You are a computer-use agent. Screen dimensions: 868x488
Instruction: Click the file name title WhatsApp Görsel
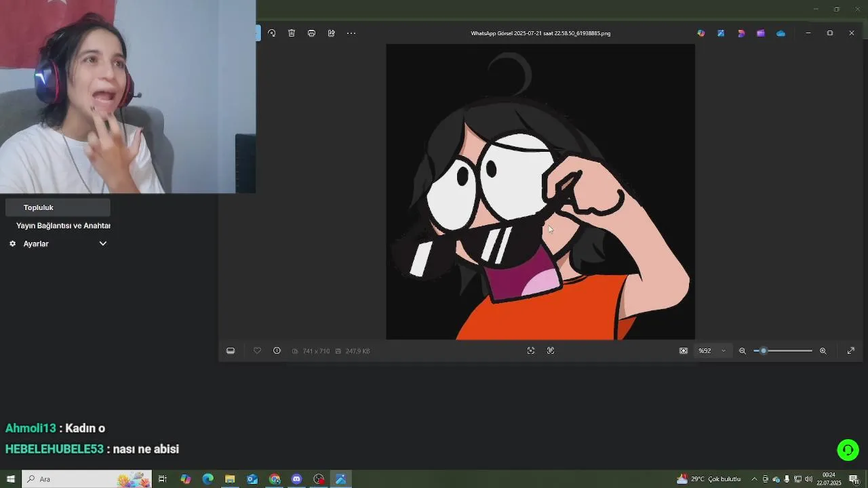coord(540,33)
